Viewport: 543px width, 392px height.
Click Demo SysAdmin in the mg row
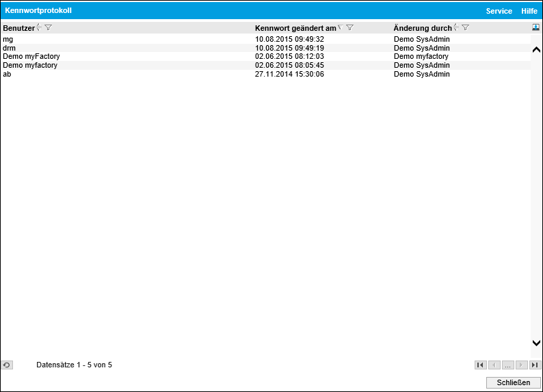tap(422, 39)
